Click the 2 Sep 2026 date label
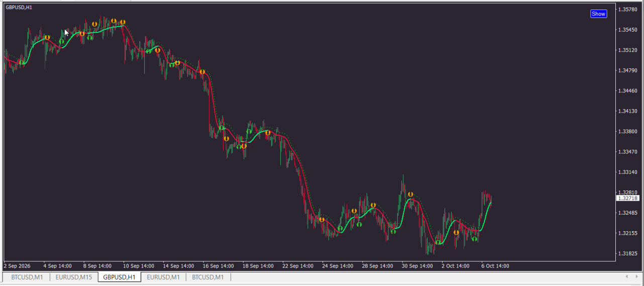This screenshot has width=644, height=286. click(x=17, y=266)
